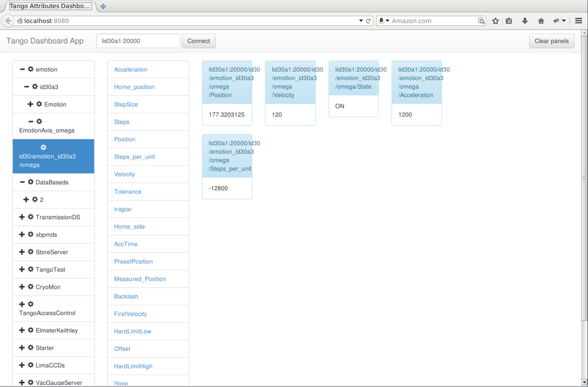This screenshot has height=387, width=588.
Task: Select the Position attribute in the list
Action: (148, 139)
